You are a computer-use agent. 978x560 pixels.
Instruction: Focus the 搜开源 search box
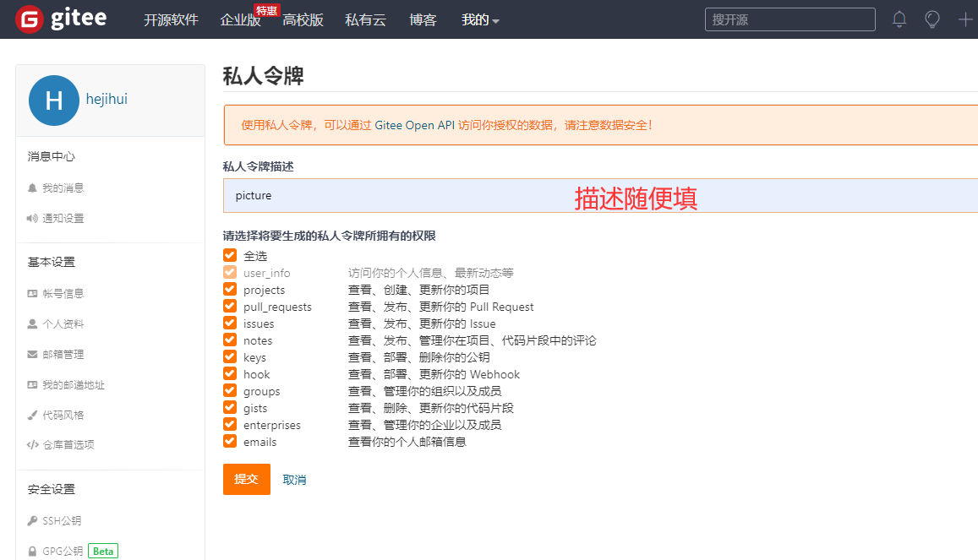click(x=790, y=19)
